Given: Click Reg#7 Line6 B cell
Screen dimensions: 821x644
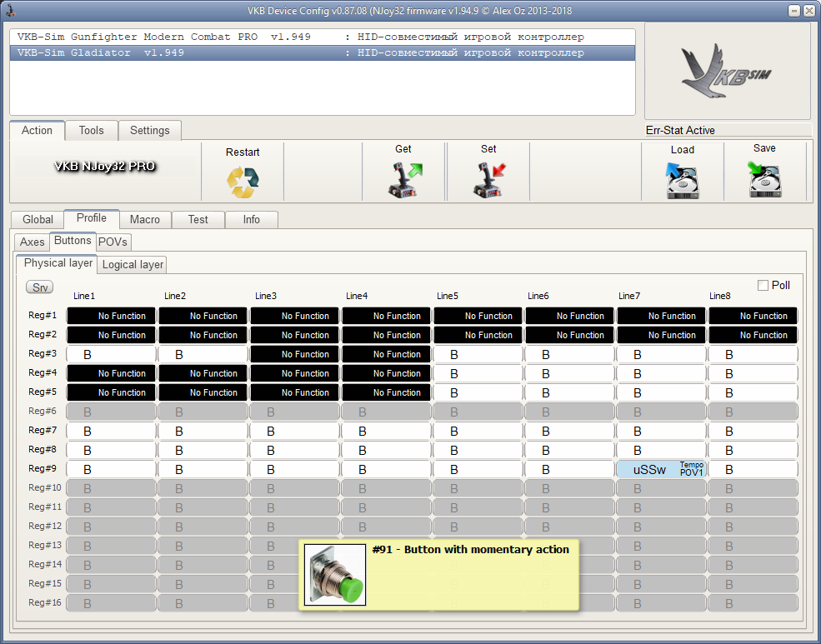Looking at the screenshot, I should (569, 431).
